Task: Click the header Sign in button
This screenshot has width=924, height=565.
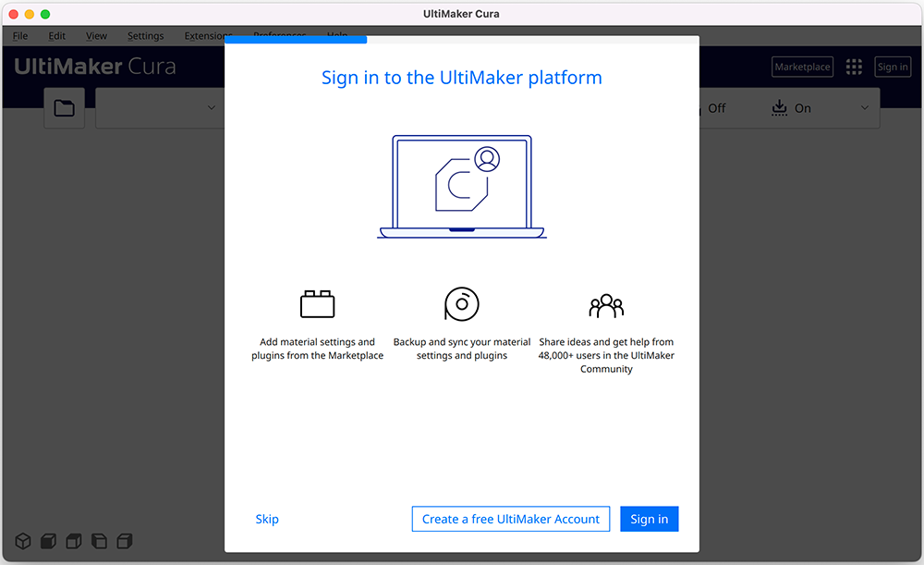Action: [x=893, y=67]
